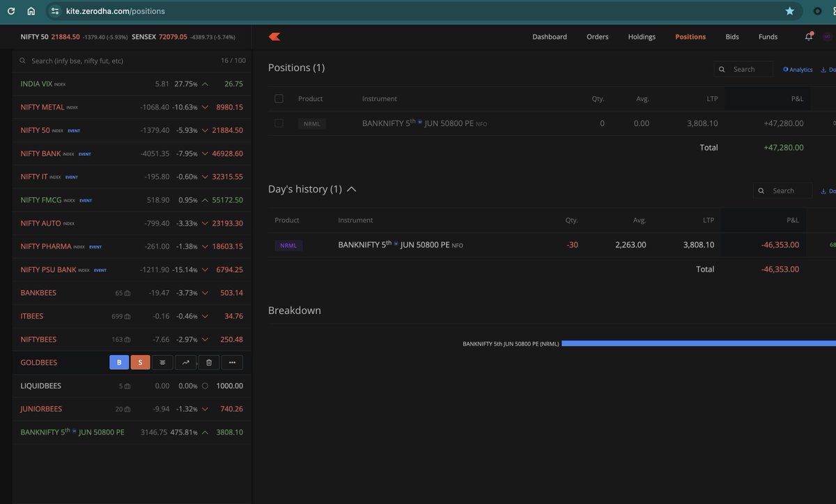Image resolution: width=836 pixels, height=504 pixels.
Task: Click holdings briefcase icon on JUNIORBEES row
Action: (127, 409)
